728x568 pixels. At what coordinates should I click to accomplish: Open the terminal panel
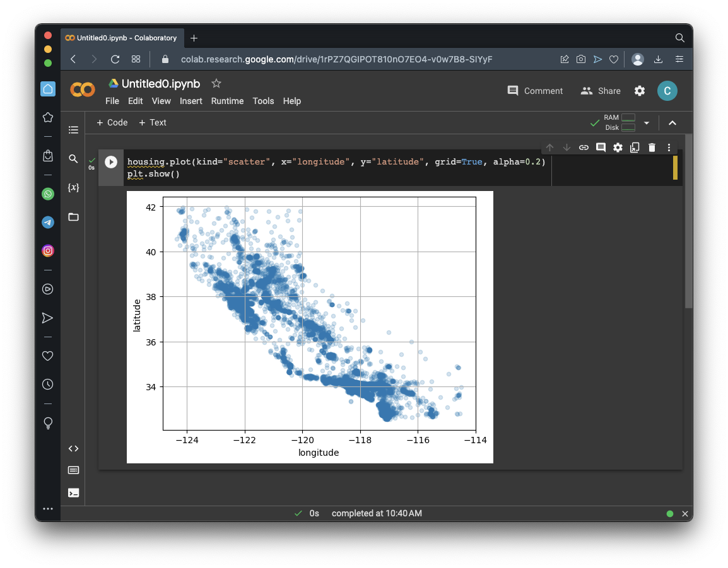point(73,492)
